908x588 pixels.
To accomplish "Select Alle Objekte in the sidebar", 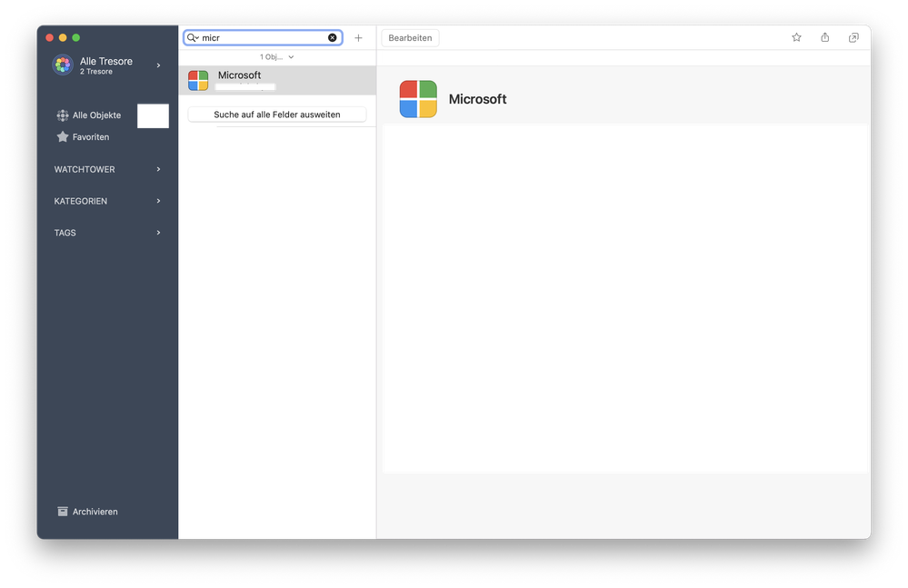I will click(x=95, y=115).
